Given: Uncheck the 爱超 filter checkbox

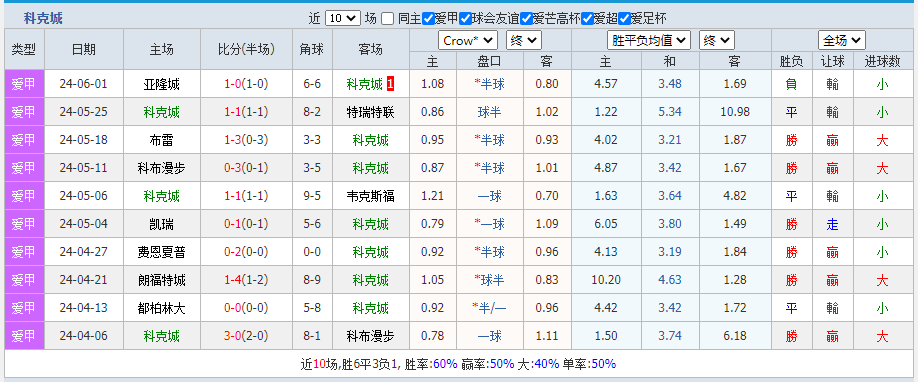Looking at the screenshot, I should [x=587, y=19].
